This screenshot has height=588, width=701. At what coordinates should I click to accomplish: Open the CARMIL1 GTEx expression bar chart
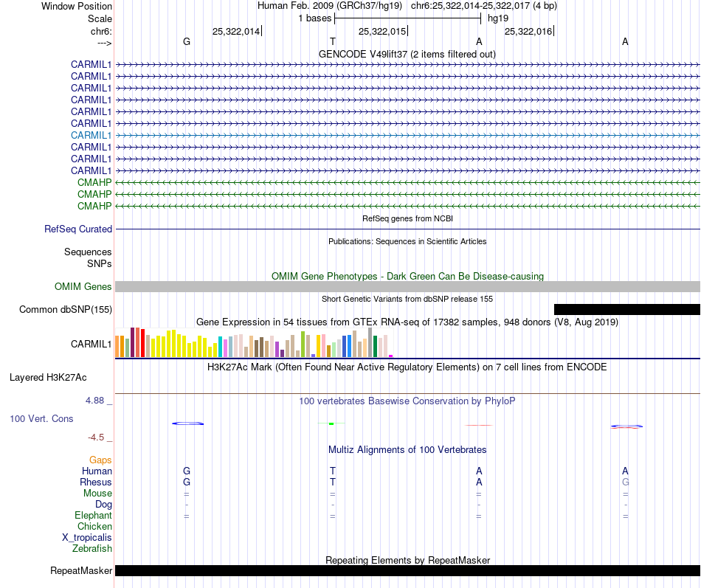pyautogui.click(x=254, y=342)
